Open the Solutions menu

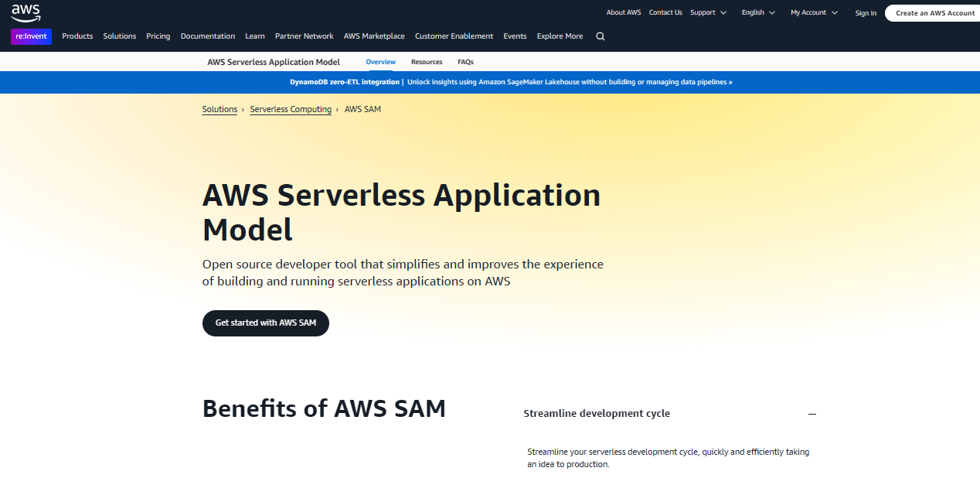(x=120, y=36)
